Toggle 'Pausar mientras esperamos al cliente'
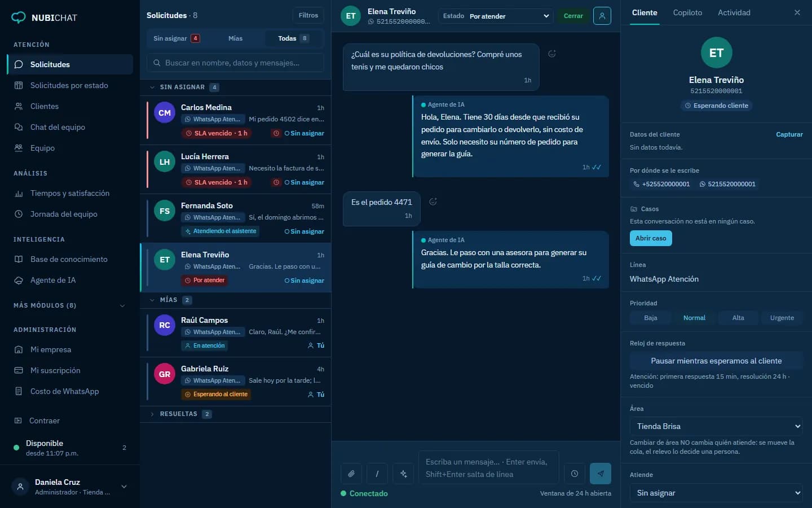Screen dimensions: 812x508 716,361
